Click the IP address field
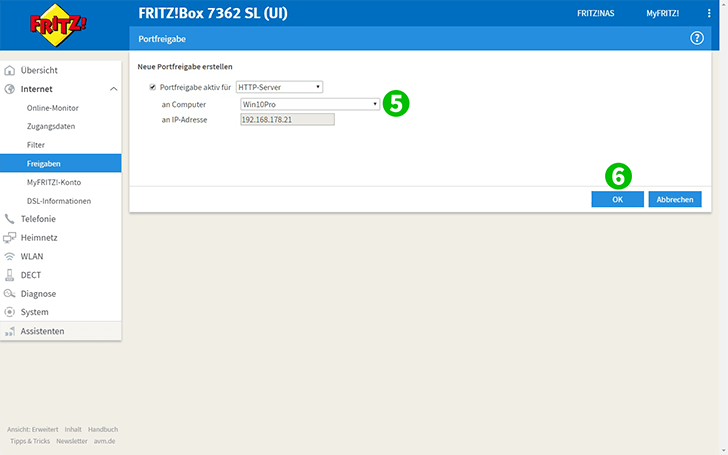 286,120
